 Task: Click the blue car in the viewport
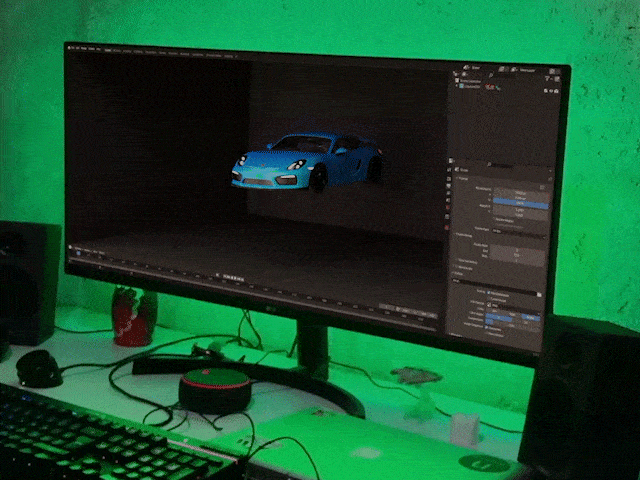pos(306,163)
